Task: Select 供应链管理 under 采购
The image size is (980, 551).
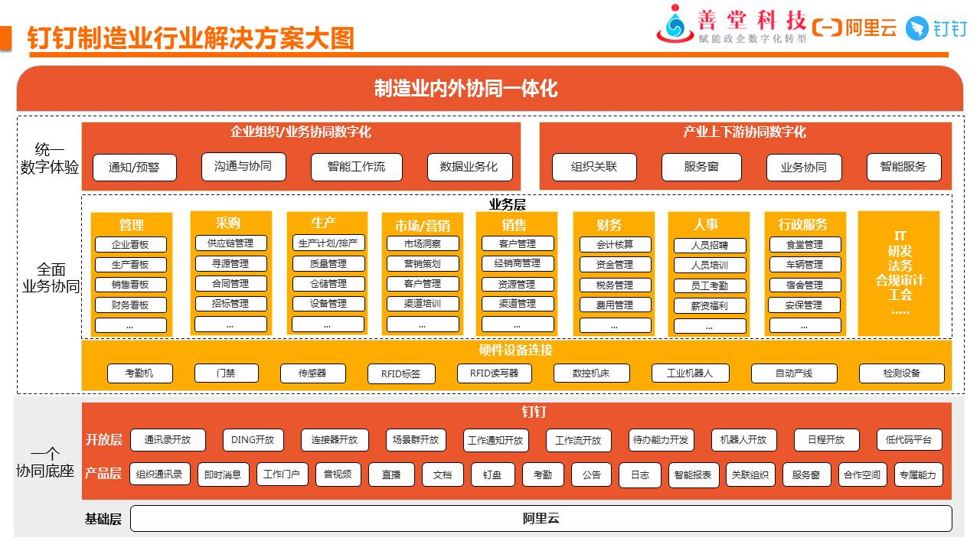Action: 230,243
